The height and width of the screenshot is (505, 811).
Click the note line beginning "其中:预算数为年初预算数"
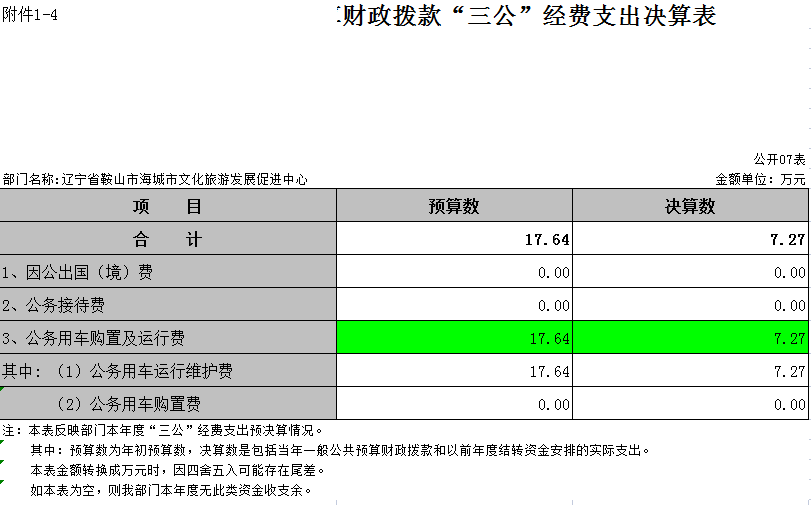(340, 451)
